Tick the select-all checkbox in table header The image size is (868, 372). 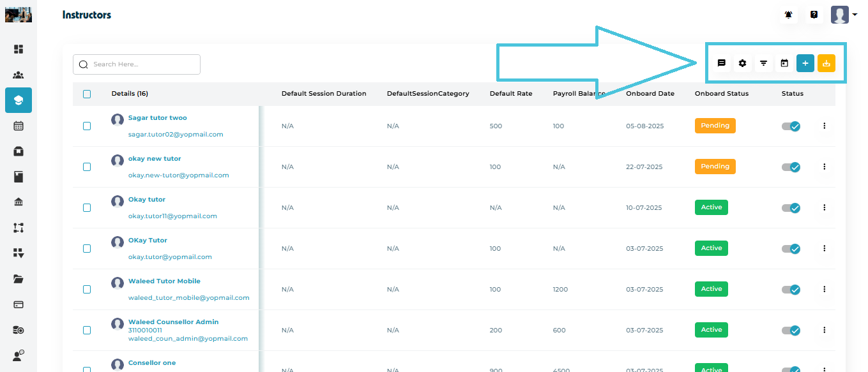click(87, 94)
